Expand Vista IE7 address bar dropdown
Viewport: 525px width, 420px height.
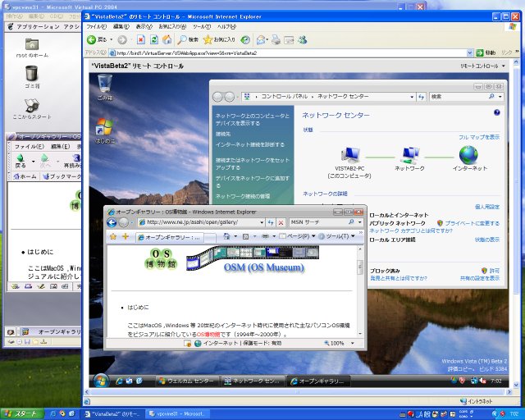point(262,222)
